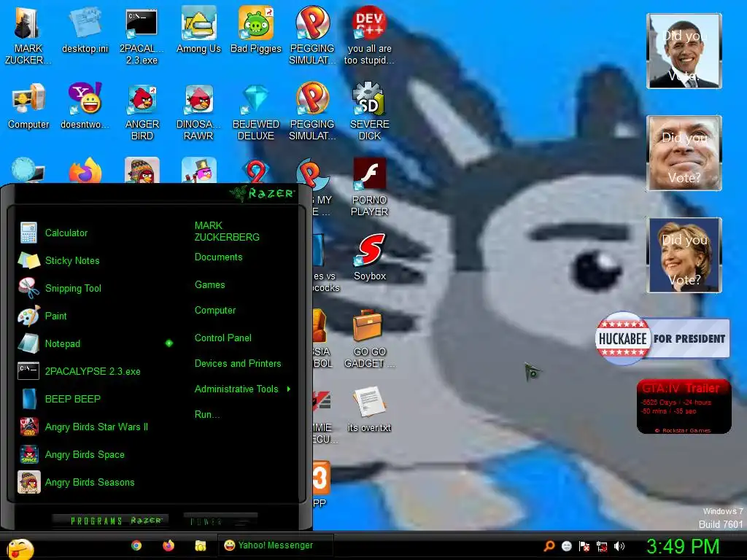Open the Dev-C++ 'you all are too stupid' icon
This screenshot has height=560, width=747.
click(369, 35)
